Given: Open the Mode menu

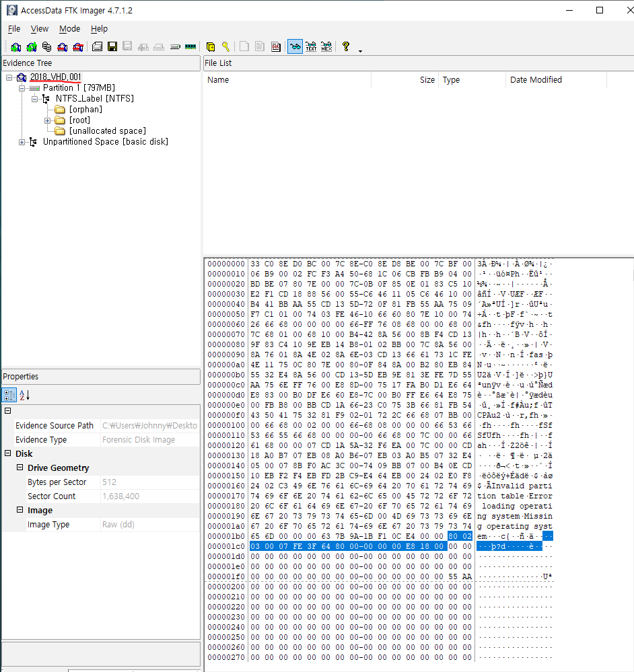Looking at the screenshot, I should tap(69, 29).
